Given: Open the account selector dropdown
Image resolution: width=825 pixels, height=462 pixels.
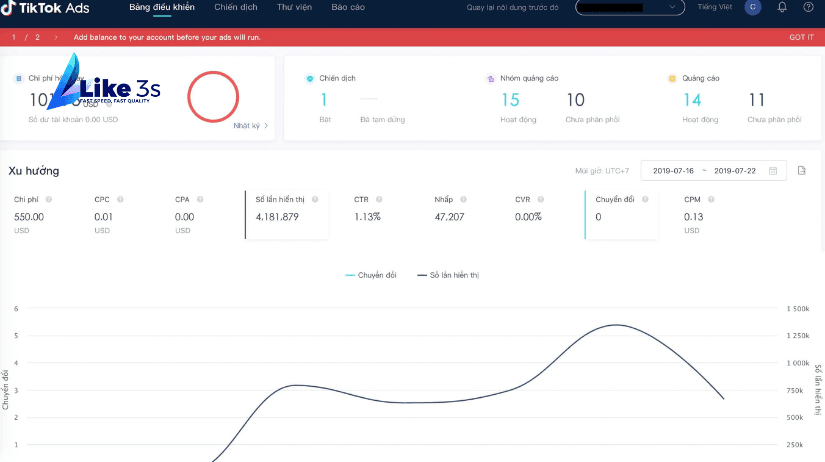Looking at the screenshot, I should (x=630, y=7).
